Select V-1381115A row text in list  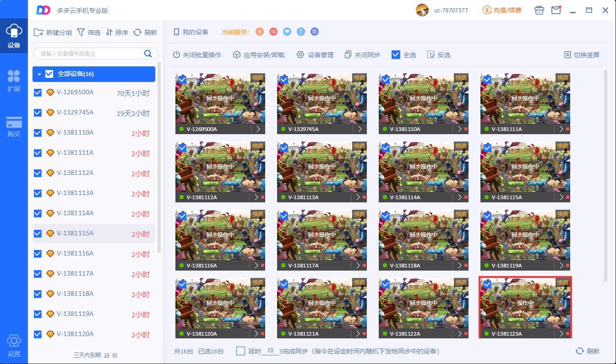pos(75,233)
